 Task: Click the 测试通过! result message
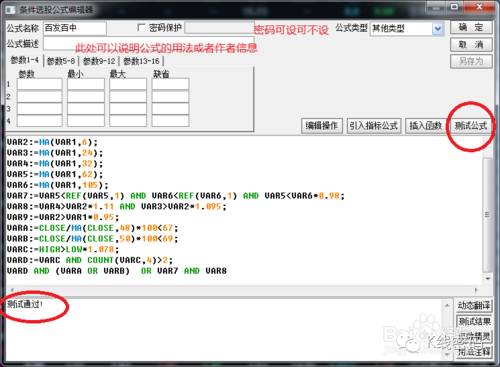tap(25, 304)
